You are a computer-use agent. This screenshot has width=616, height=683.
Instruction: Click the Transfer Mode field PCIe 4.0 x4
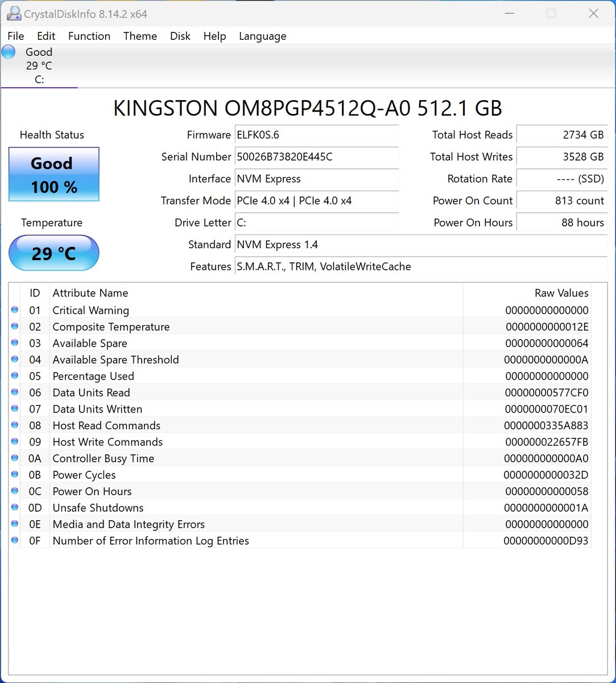pyautogui.click(x=317, y=200)
